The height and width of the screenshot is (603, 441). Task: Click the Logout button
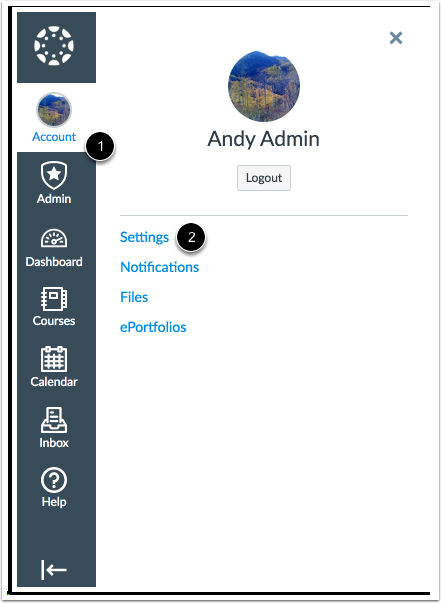coord(264,178)
